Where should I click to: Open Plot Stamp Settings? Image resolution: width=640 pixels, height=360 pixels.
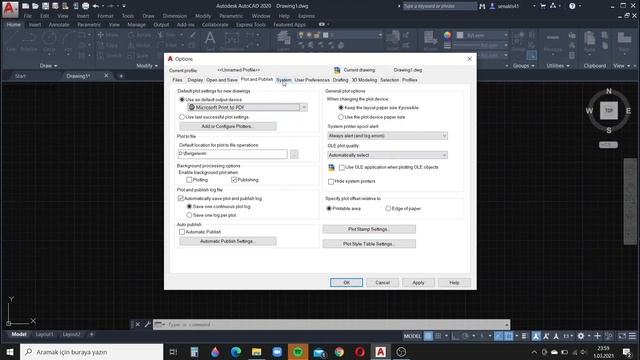[x=369, y=229]
